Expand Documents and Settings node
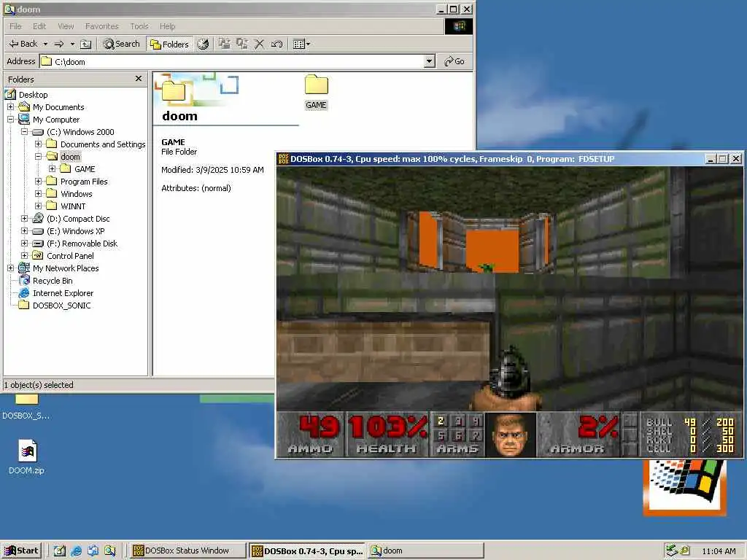This screenshot has height=560, width=747. coord(39,144)
